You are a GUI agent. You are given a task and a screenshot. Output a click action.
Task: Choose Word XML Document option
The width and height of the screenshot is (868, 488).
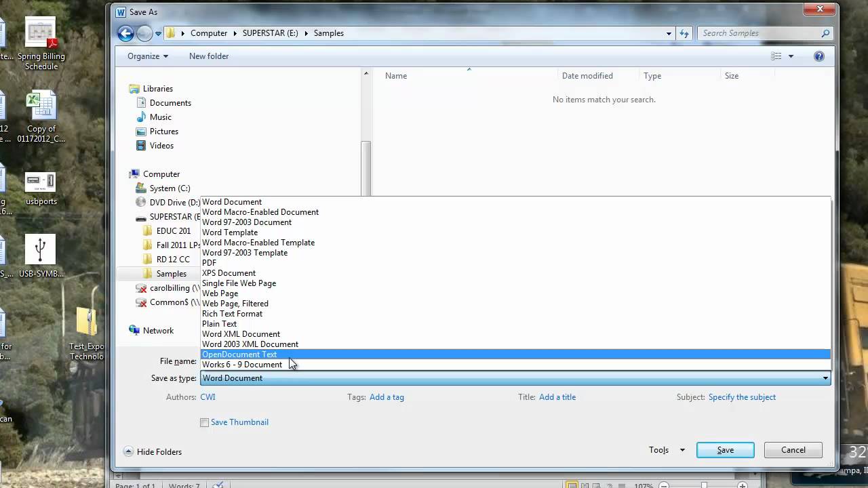click(x=515, y=334)
